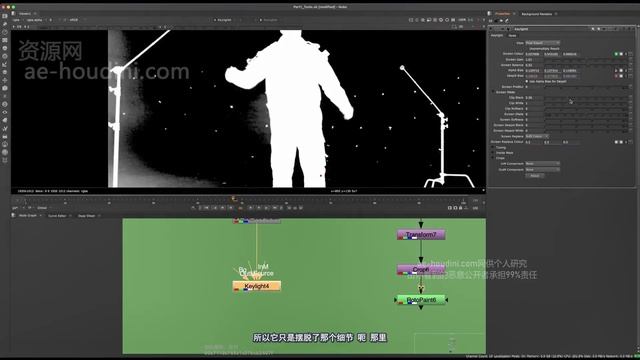Select the Keylight4 node in graph
640x360 pixels.
click(x=257, y=286)
